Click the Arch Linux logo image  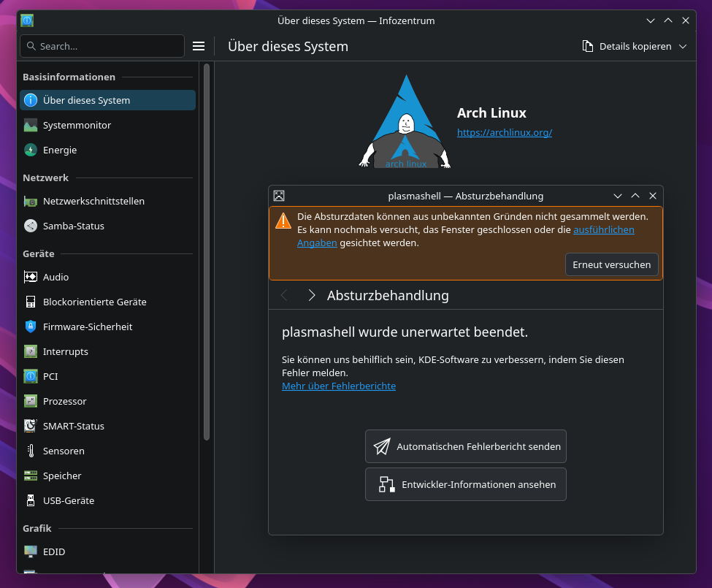(x=405, y=122)
